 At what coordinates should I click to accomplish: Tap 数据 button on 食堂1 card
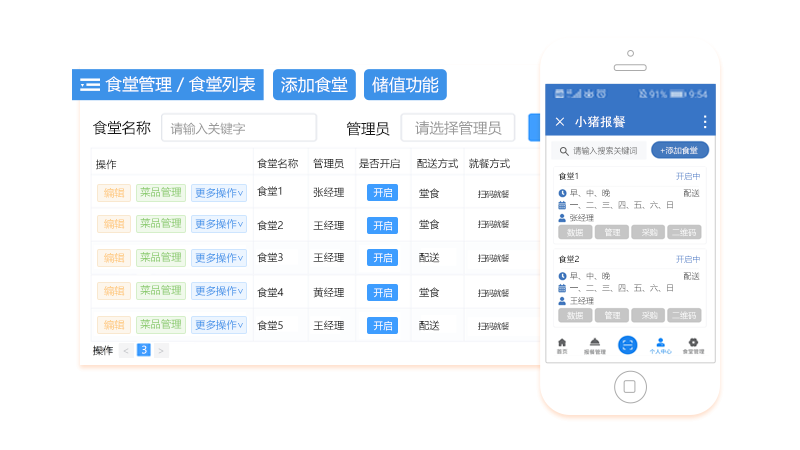pos(575,233)
